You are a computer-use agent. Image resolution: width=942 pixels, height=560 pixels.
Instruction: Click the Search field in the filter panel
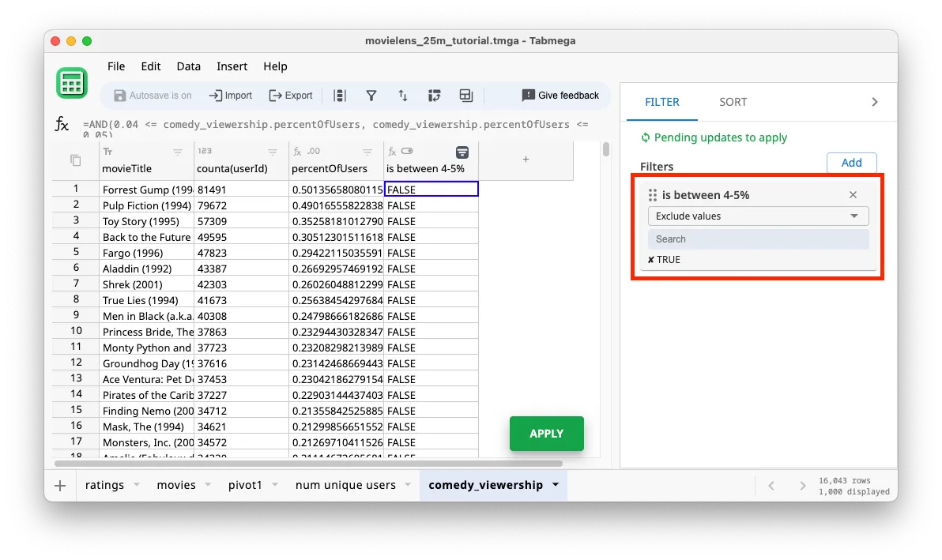(758, 239)
